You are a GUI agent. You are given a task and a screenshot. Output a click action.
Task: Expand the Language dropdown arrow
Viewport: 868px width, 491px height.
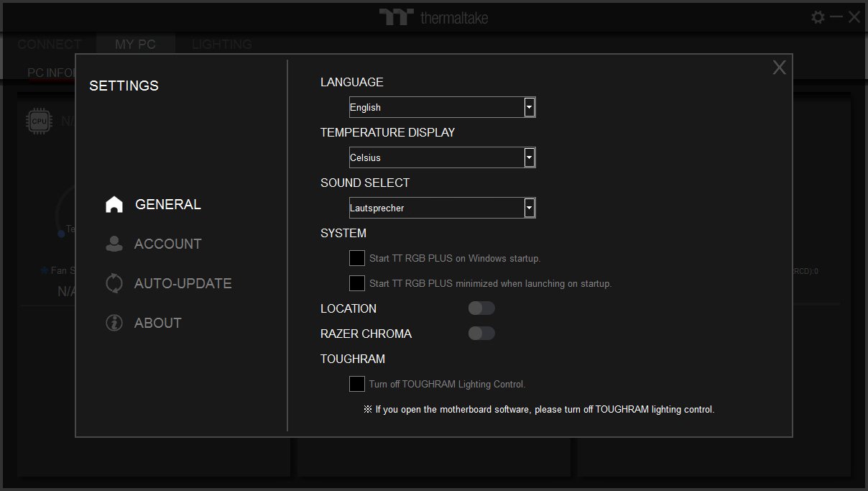[x=530, y=107]
